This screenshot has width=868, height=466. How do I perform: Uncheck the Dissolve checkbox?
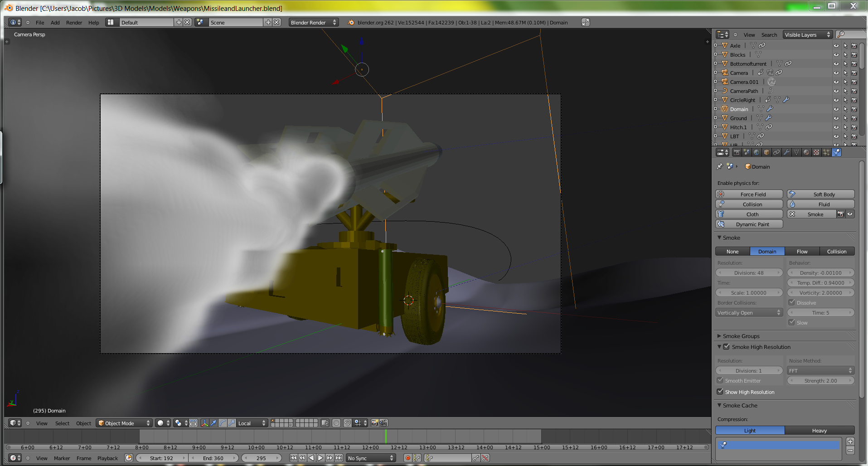[791, 302]
